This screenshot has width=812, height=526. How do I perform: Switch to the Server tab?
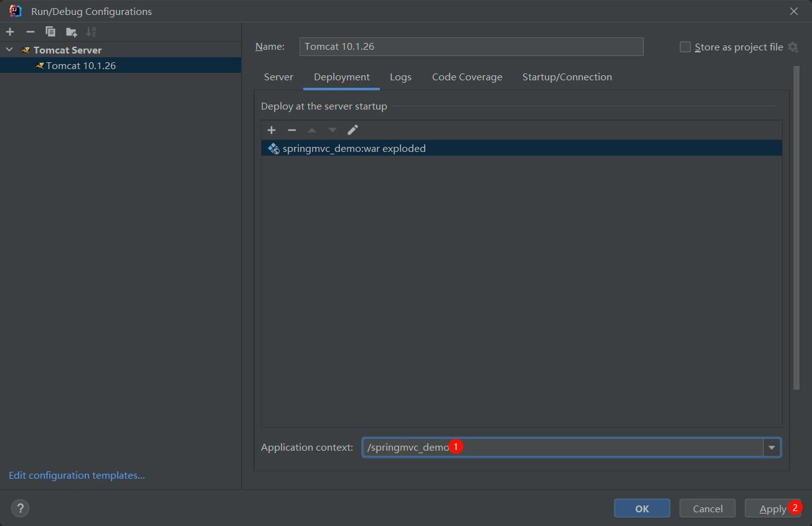point(278,77)
